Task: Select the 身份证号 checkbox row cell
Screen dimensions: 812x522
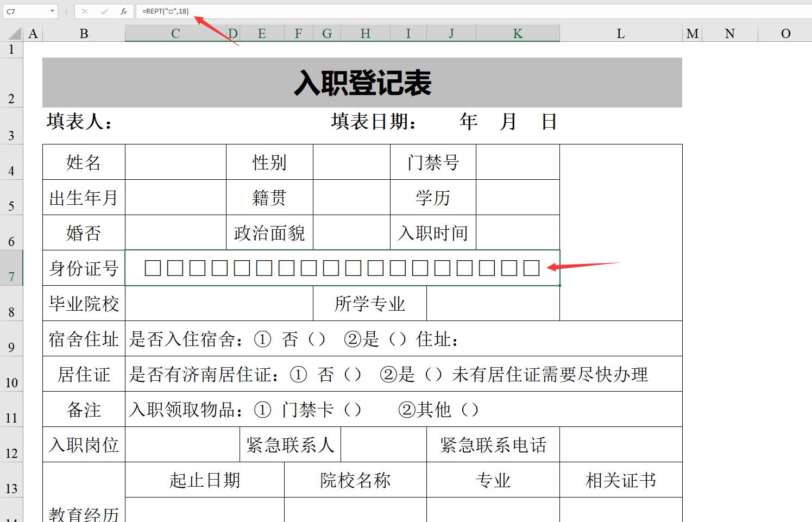Action: (342, 268)
